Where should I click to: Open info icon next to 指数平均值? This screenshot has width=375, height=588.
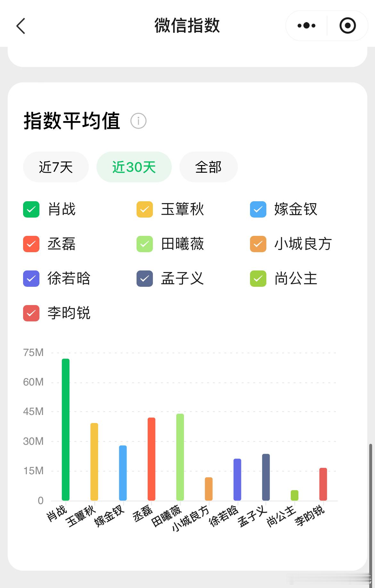coord(138,121)
